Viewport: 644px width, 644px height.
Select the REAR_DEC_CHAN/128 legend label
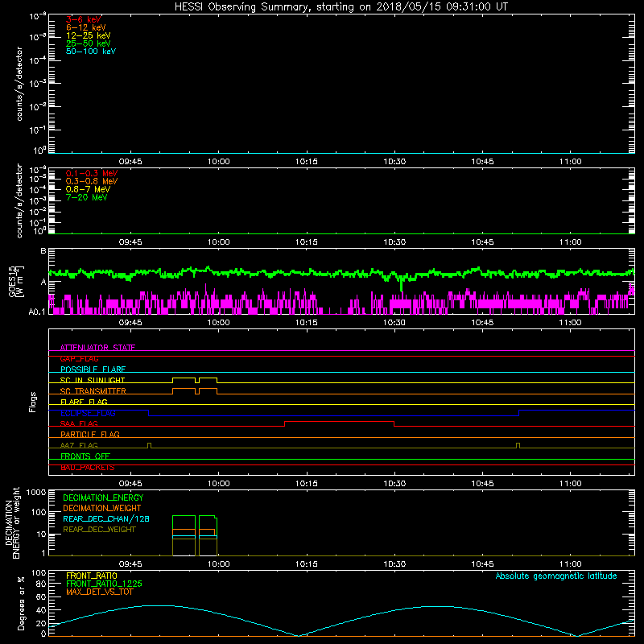106,518
